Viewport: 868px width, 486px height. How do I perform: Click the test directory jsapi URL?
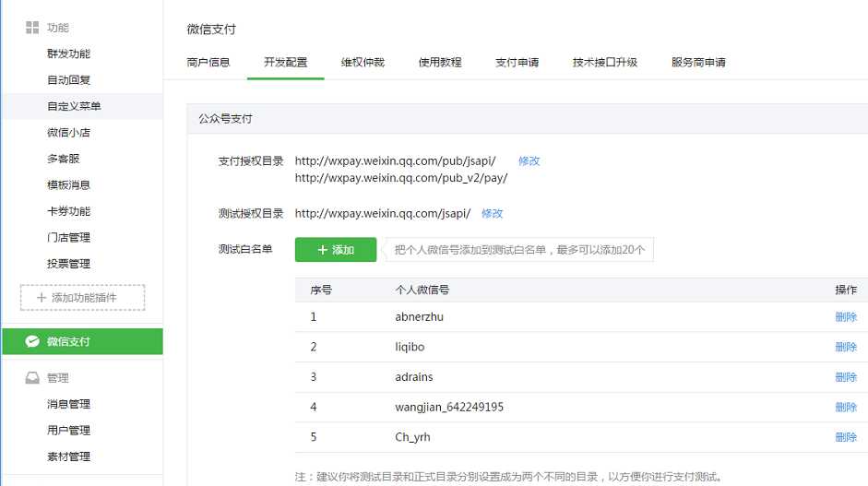[383, 214]
